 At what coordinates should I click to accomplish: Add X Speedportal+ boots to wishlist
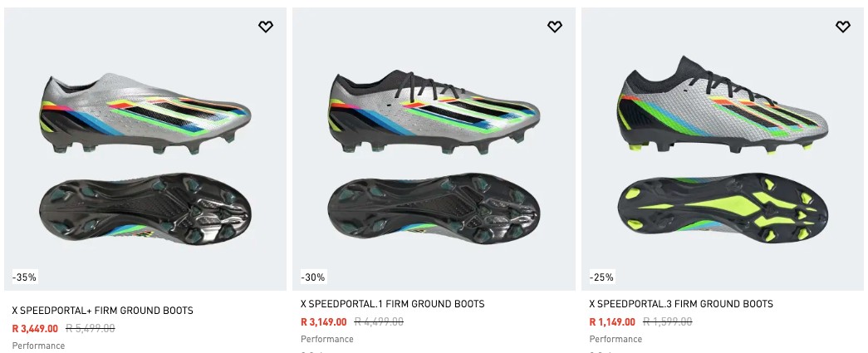tap(265, 27)
